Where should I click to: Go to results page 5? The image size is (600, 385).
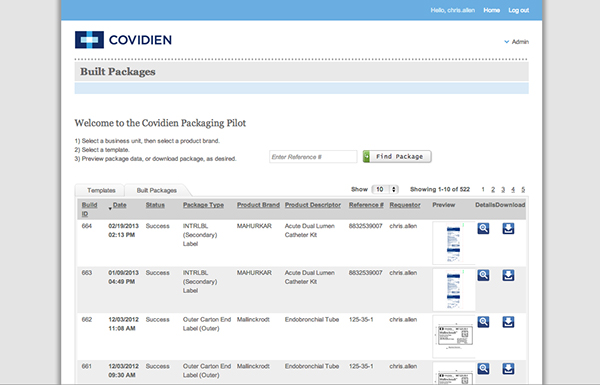(x=523, y=189)
